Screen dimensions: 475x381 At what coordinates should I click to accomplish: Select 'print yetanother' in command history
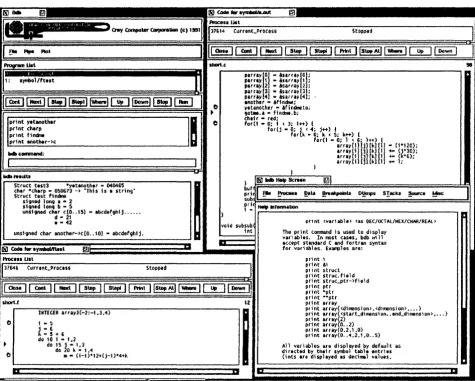pos(32,122)
